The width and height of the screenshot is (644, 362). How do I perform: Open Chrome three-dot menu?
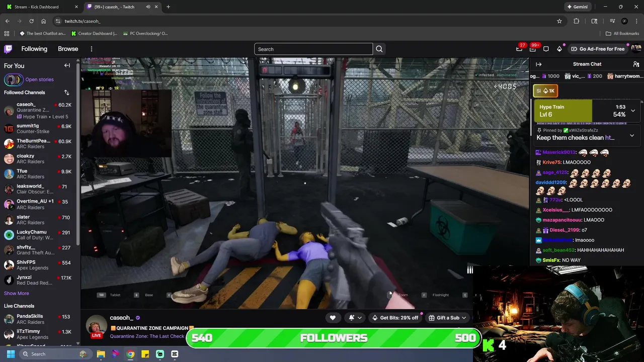[636, 21]
